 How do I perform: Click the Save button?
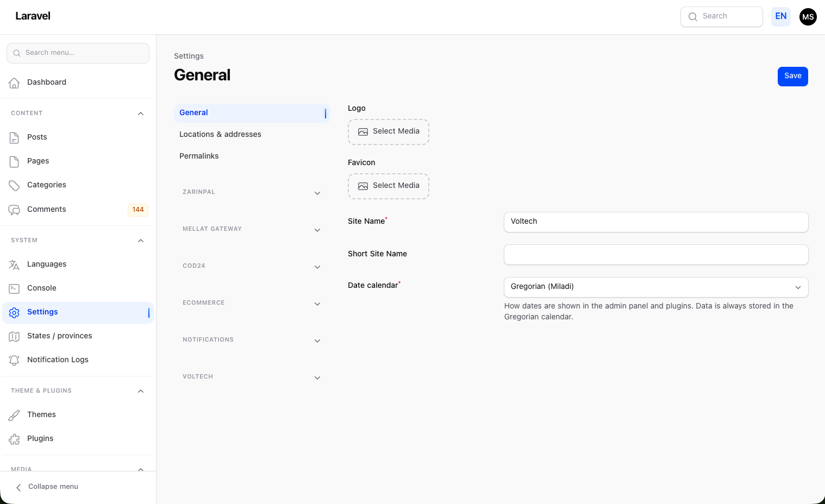click(x=792, y=76)
